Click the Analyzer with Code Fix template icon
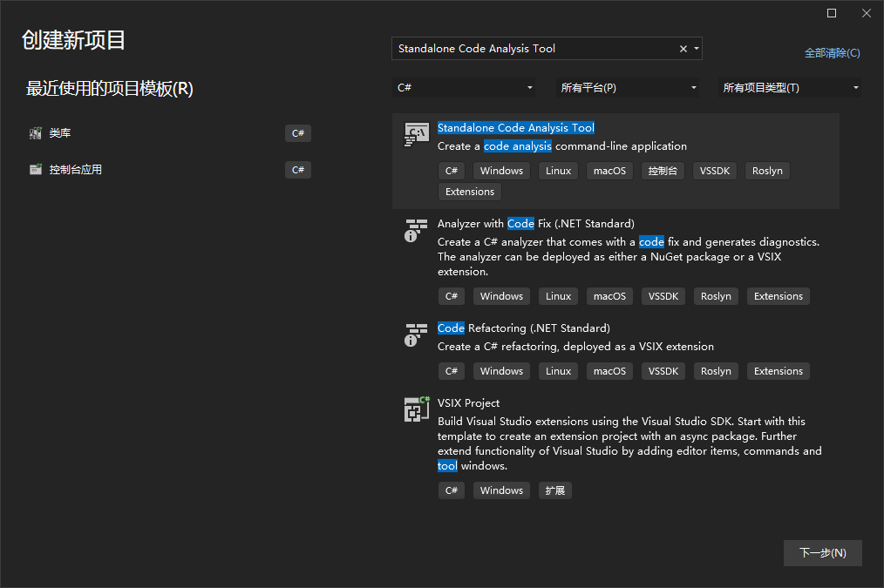884x588 pixels. [417, 230]
